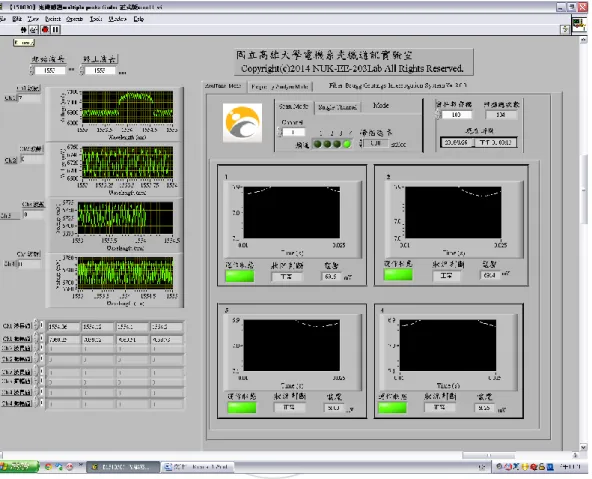
Task: Toggle the fourth bright-green channel LED
Action: 347,144
